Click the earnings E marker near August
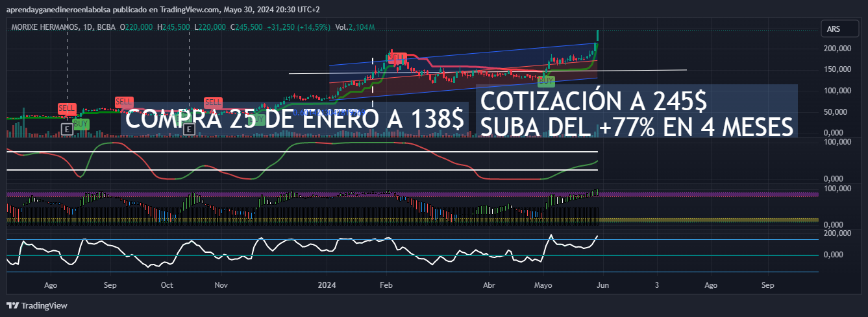Image resolution: width=868 pixels, height=317 pixels. (66, 129)
